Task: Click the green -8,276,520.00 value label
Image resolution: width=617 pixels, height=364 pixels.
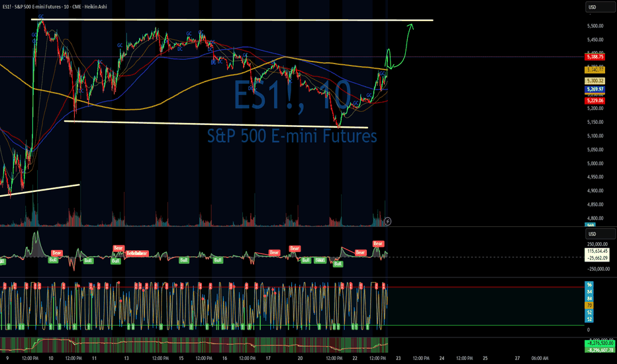Action: (600, 343)
